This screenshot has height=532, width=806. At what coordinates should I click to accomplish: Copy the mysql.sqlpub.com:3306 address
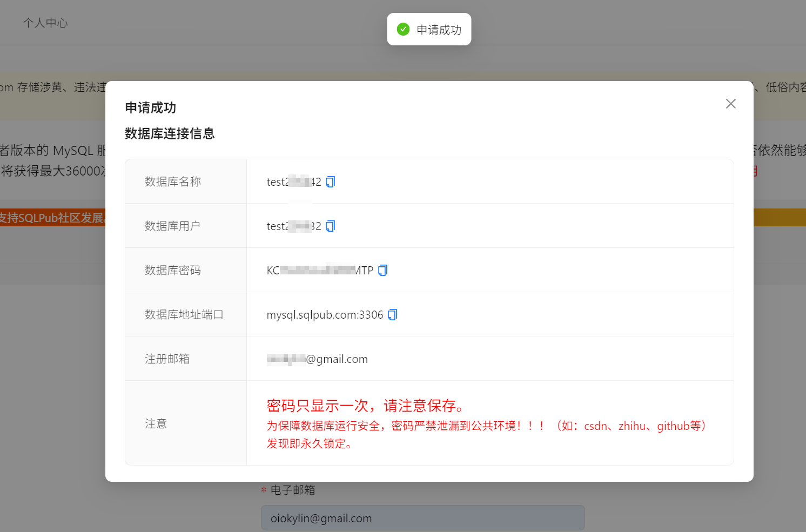click(392, 315)
